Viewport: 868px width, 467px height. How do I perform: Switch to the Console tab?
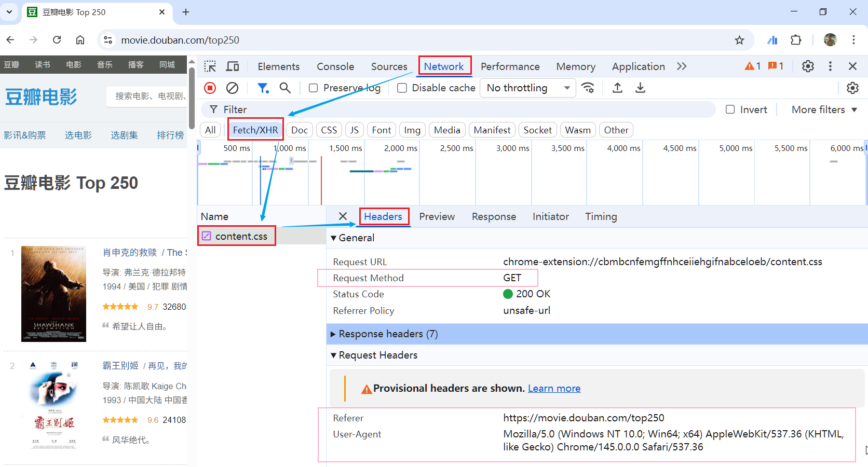(335, 66)
